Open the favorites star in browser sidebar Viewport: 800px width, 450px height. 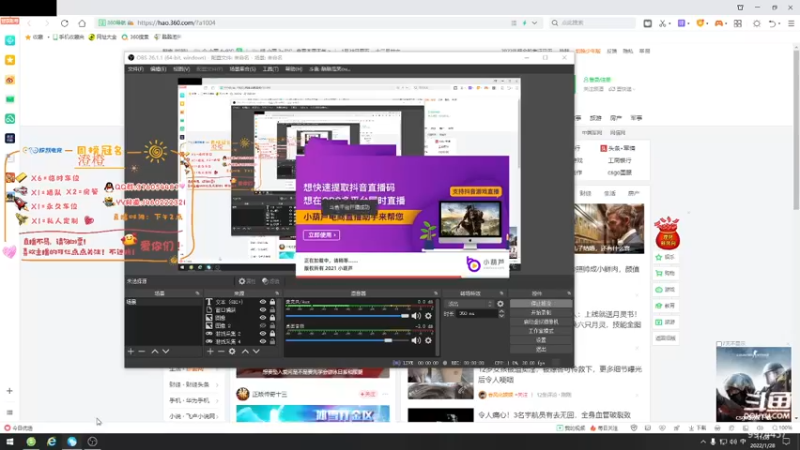click(x=10, y=60)
